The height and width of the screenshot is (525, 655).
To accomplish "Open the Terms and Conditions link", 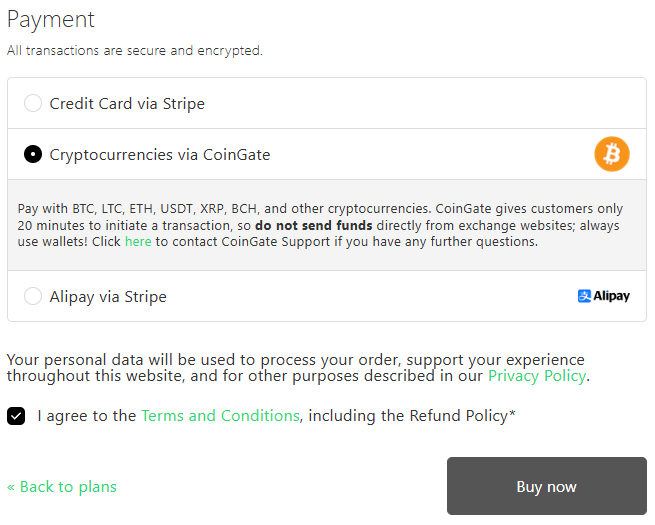I will [220, 416].
